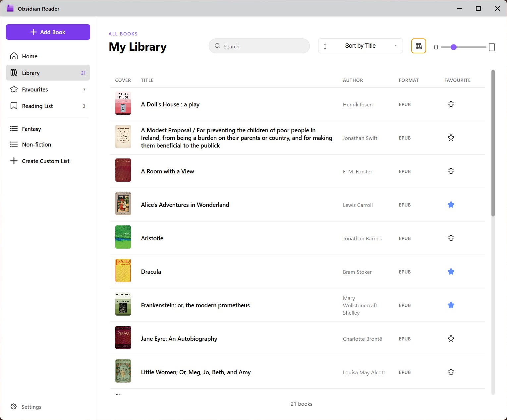Viewport: 507px width, 420px height.
Task: Open the Home page in sidebar
Action: 48,56
